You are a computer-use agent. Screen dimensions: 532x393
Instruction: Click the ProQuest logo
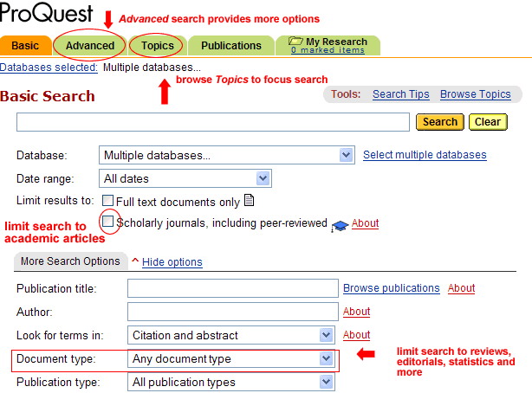47,12
